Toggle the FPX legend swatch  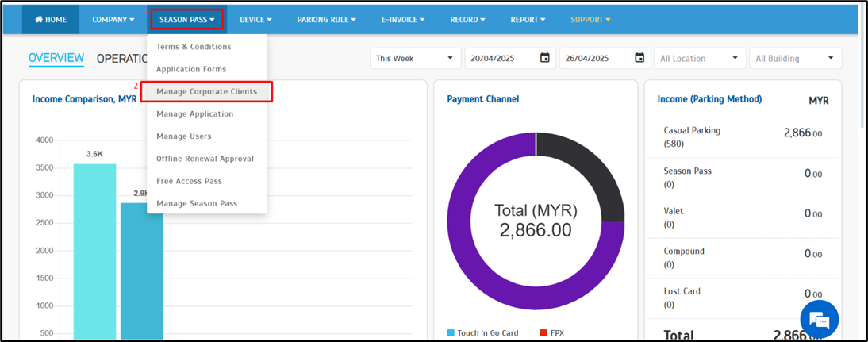(543, 332)
